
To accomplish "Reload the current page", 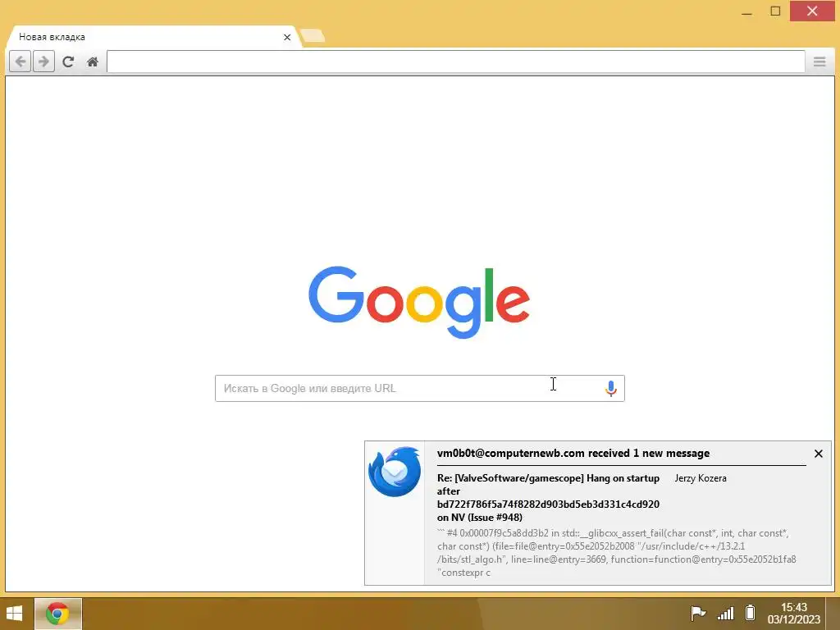I will coord(68,62).
